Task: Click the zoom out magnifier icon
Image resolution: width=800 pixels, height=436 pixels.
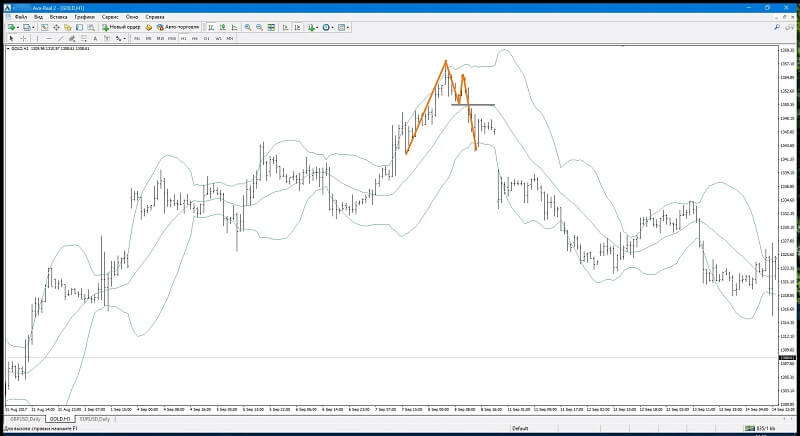Action: [x=259, y=28]
